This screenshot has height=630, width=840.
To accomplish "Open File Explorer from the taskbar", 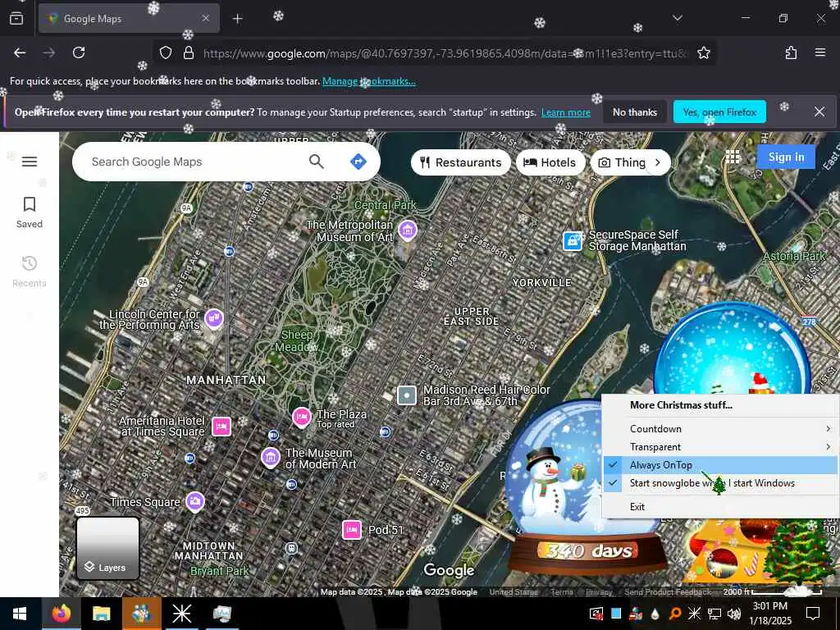I will pos(101,614).
